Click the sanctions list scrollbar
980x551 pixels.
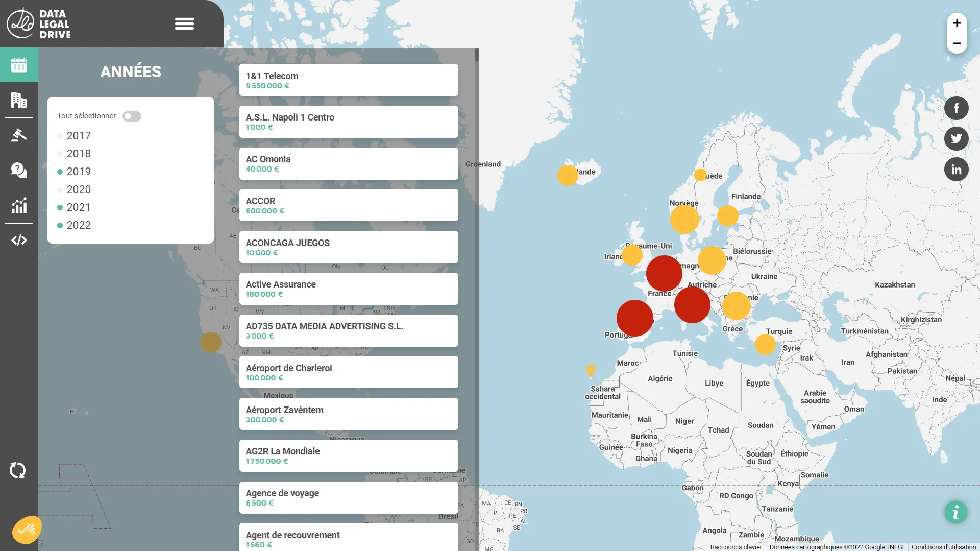coord(476,55)
